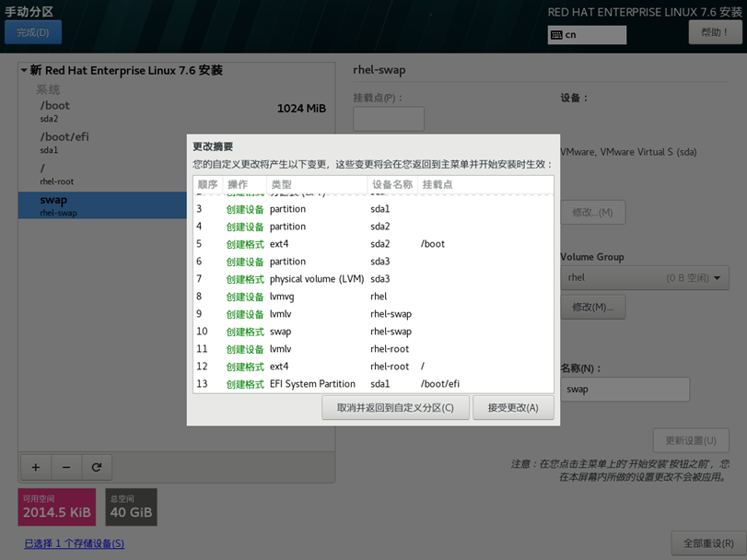Click the 操作 column header

(244, 184)
